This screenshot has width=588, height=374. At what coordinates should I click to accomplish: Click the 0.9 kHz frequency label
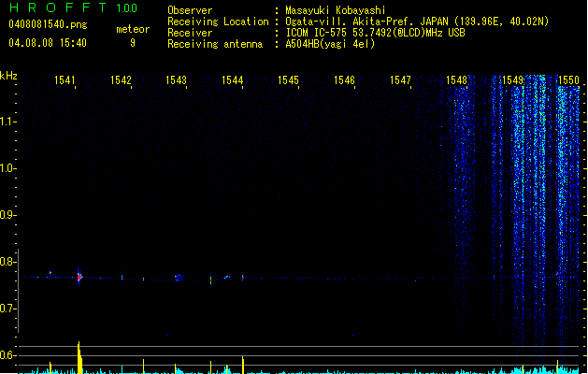click(7, 215)
